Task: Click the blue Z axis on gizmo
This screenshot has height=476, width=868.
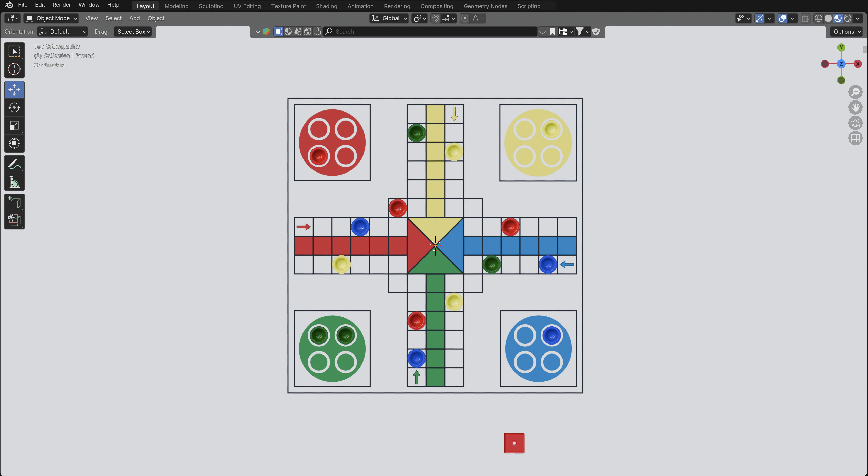Action: pyautogui.click(x=841, y=64)
